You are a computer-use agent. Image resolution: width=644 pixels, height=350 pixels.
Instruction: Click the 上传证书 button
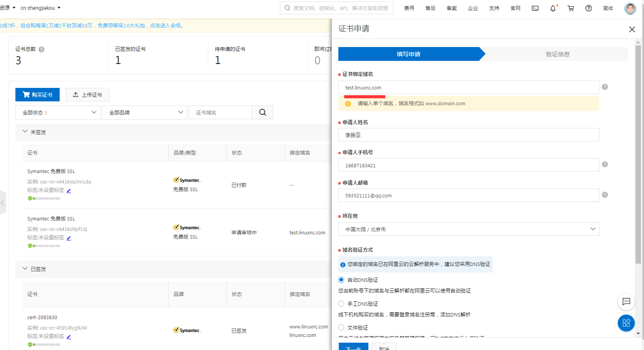(87, 95)
